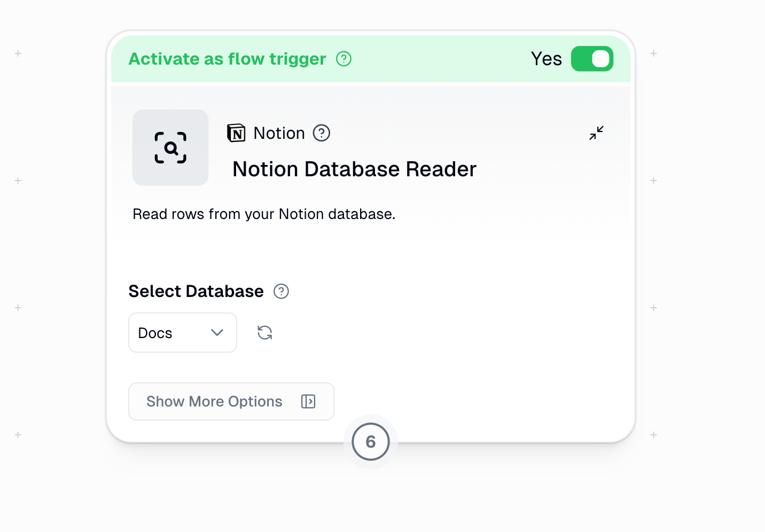This screenshot has width=765, height=532.
Task: Click the database reader scan-search icon
Action: tap(170, 147)
